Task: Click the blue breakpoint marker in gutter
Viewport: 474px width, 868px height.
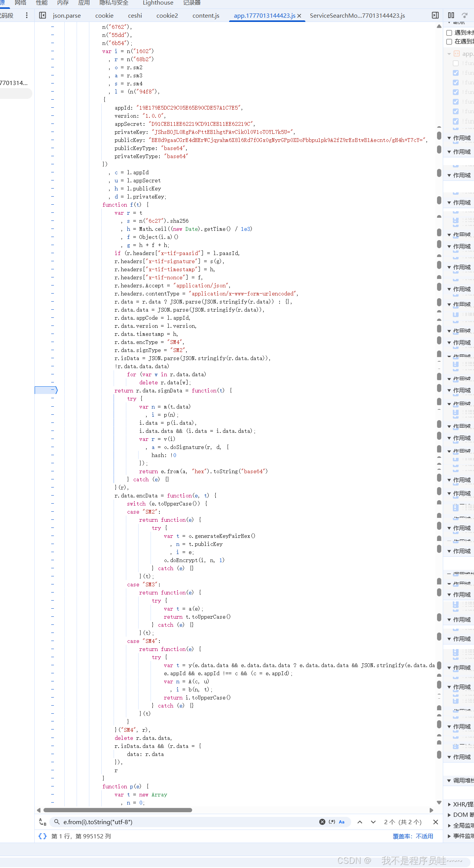Action: [x=46, y=390]
